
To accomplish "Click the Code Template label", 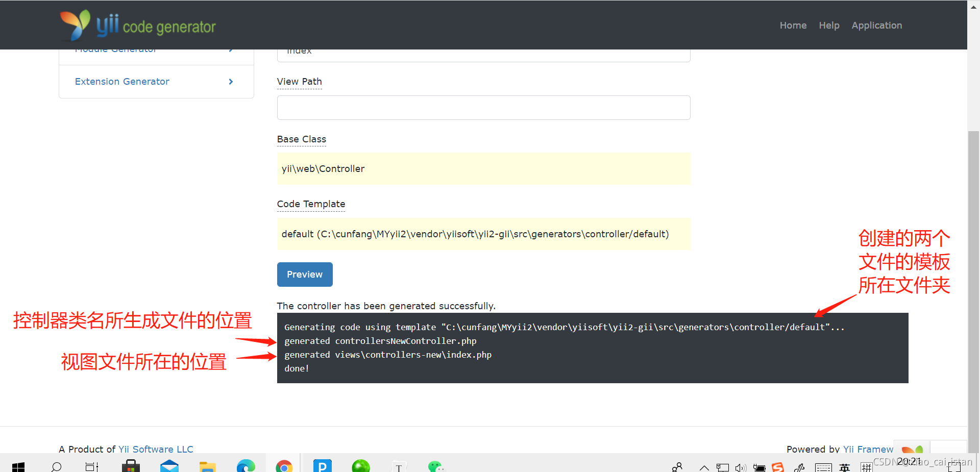I will coord(311,204).
